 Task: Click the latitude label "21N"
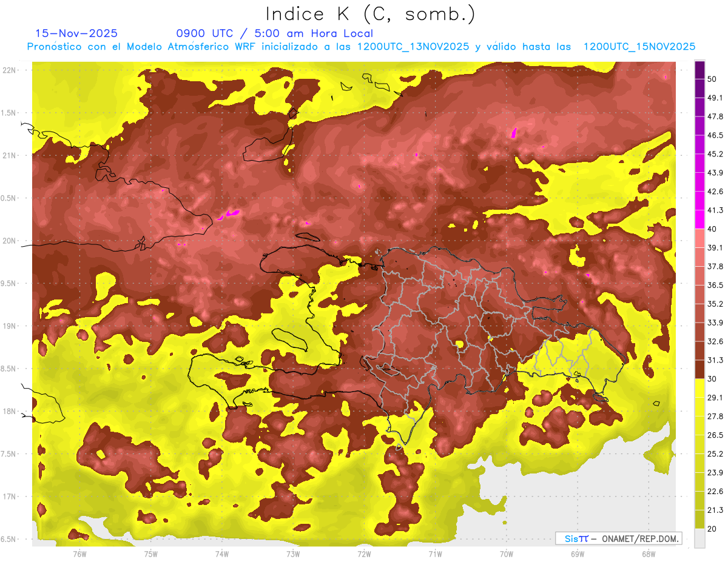10,155
